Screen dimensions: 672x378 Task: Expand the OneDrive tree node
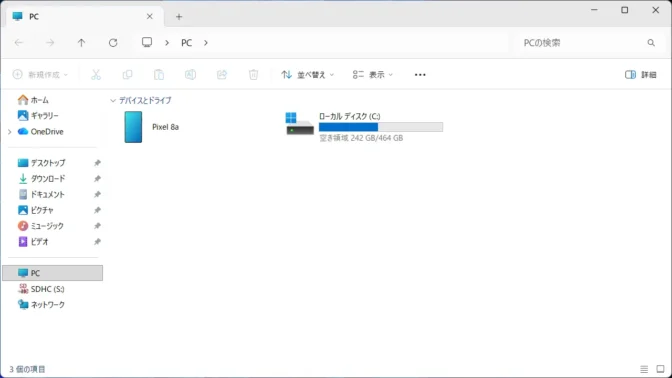click(x=9, y=132)
